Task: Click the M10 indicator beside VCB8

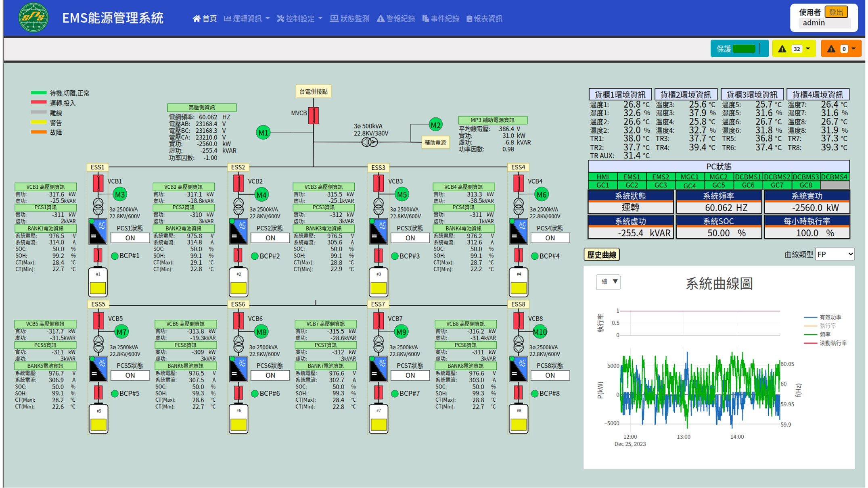Action: coord(540,332)
